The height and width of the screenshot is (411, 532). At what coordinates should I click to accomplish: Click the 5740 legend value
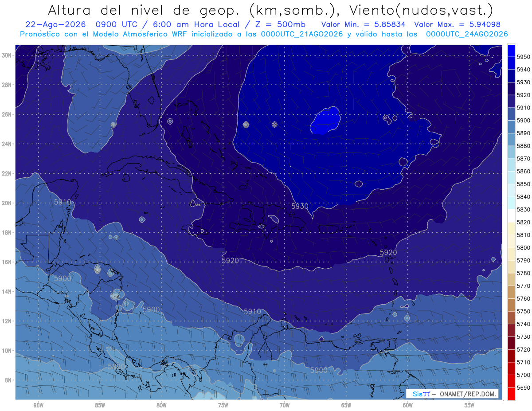tap(524, 324)
